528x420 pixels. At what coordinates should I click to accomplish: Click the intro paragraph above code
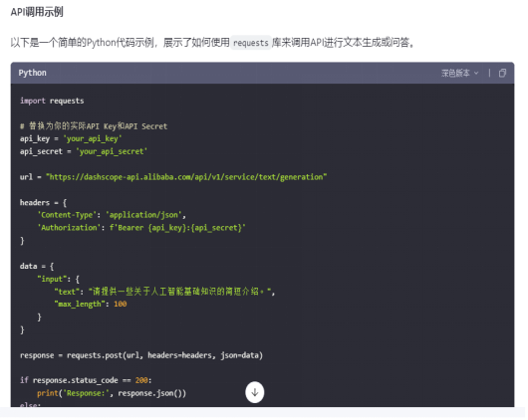point(212,43)
